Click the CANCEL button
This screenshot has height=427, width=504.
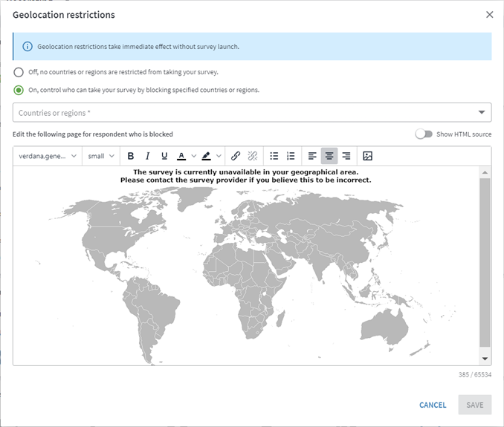pyautogui.click(x=433, y=405)
